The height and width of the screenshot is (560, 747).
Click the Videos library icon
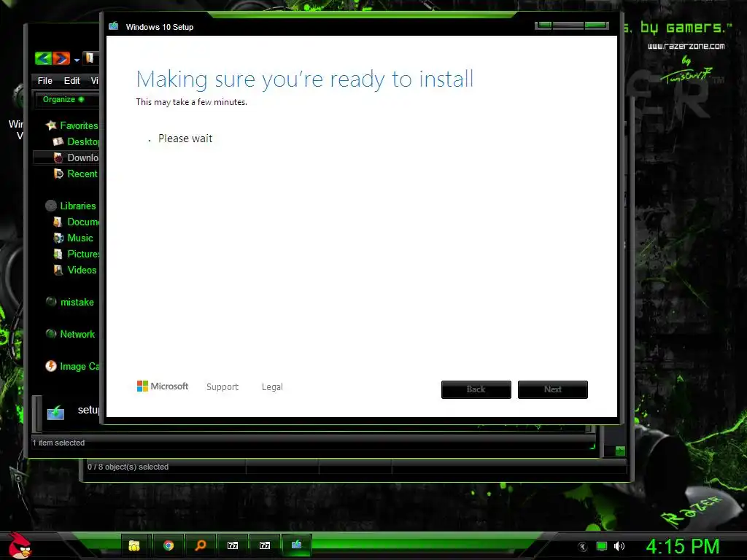[58, 270]
